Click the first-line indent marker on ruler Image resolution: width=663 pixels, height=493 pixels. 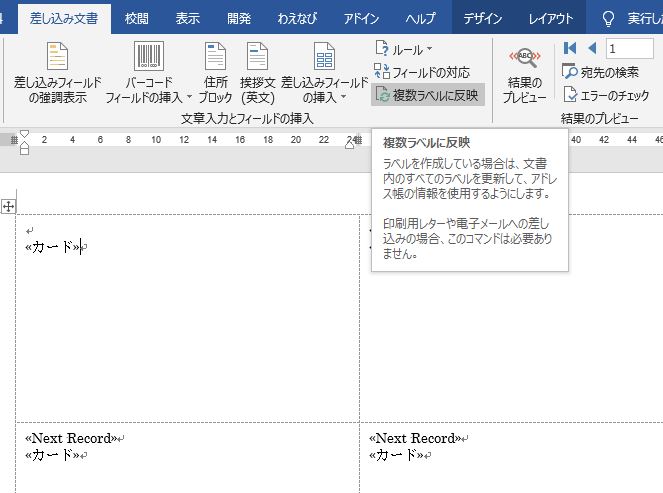[25, 134]
